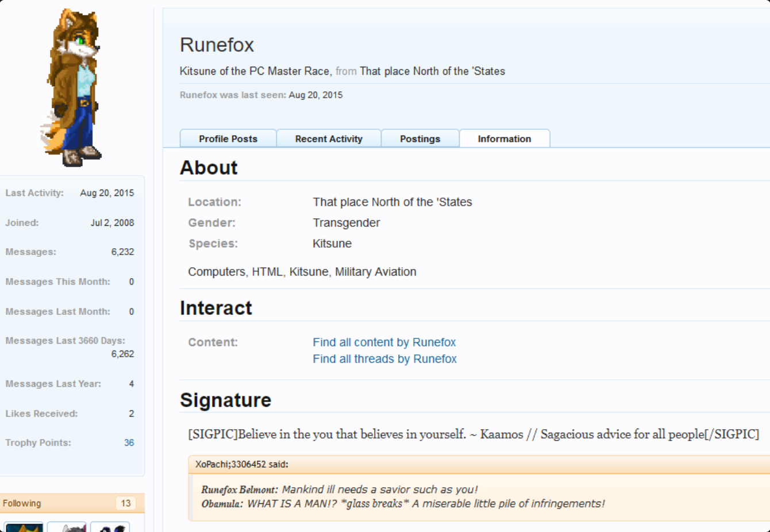This screenshot has width=770, height=532.
Task: Switch to the Recent Activity tab
Action: coord(329,138)
